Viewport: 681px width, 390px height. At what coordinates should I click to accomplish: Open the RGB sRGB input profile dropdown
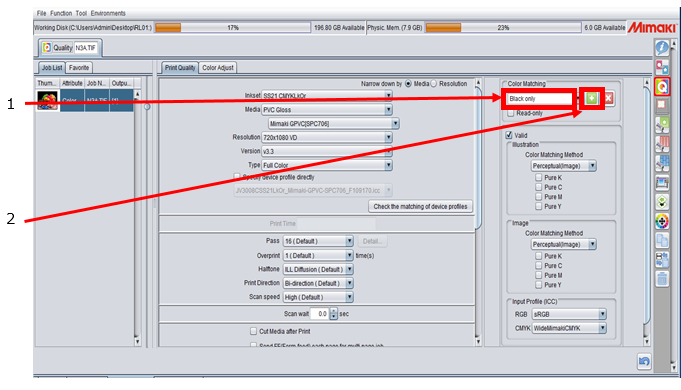tap(569, 314)
